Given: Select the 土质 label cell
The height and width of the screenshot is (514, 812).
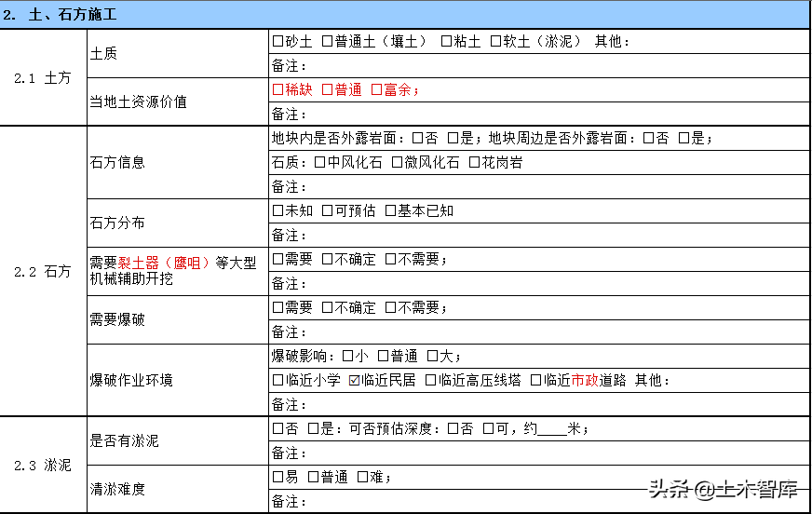Looking at the screenshot, I should pos(178,53).
